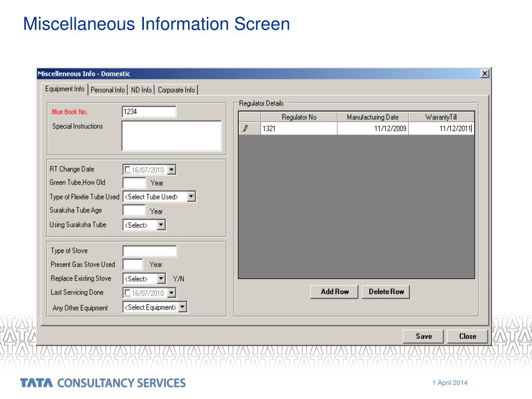Open the Last Servicing Done calendar dropdown

(x=171, y=293)
